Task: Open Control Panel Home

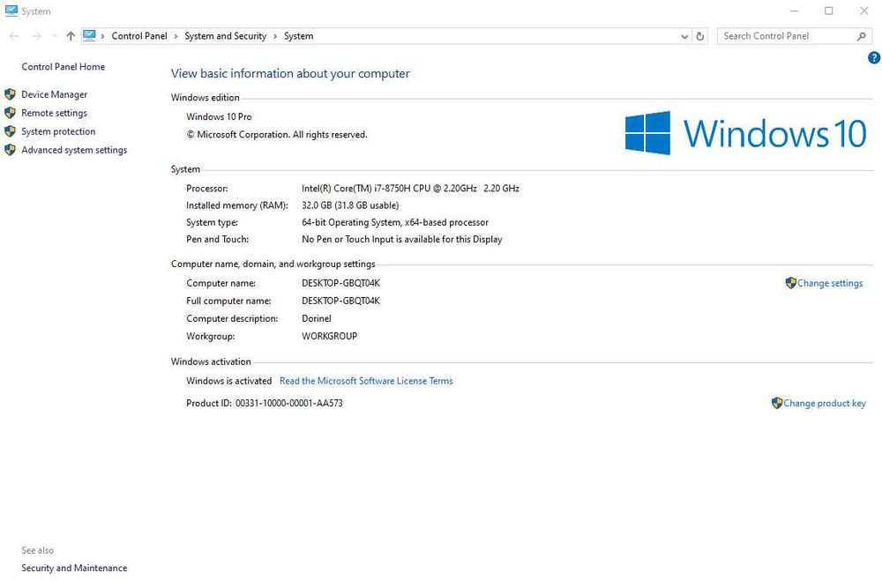Action: point(63,66)
